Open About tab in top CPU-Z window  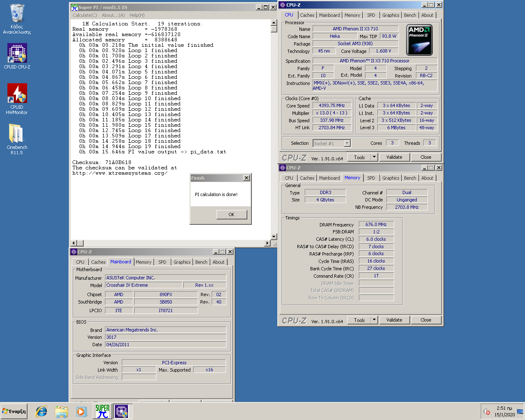coord(427,15)
